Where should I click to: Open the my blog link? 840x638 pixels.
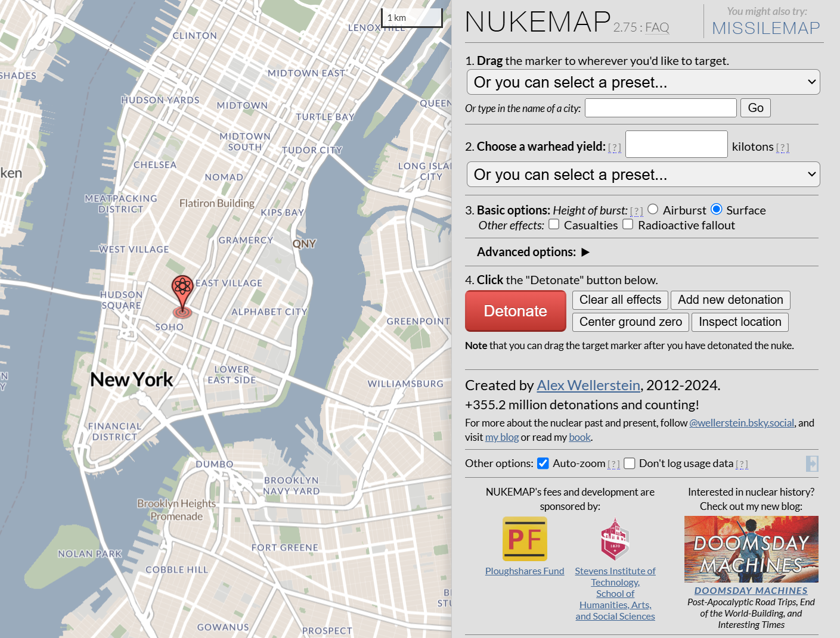point(502,437)
